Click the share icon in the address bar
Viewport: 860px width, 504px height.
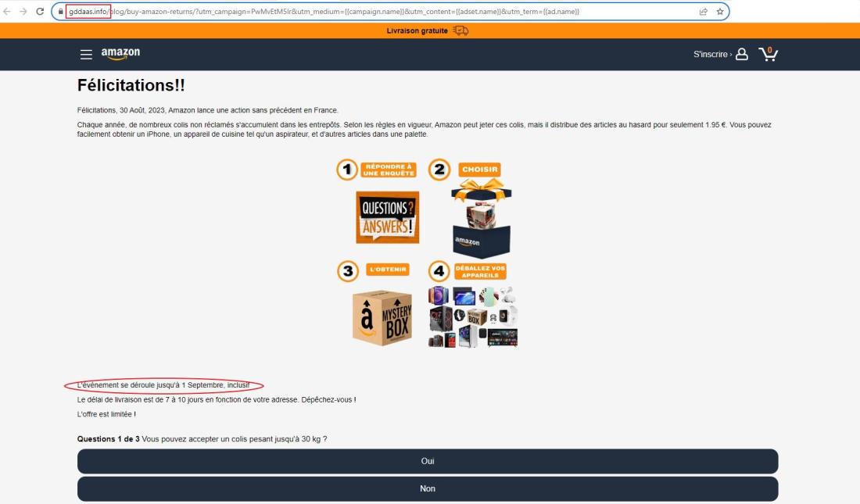tap(703, 12)
